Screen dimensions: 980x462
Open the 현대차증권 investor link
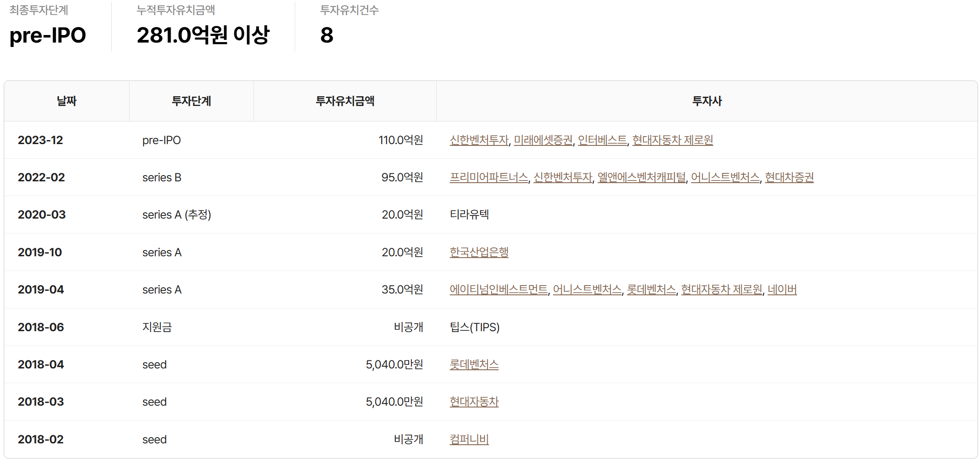[789, 177]
